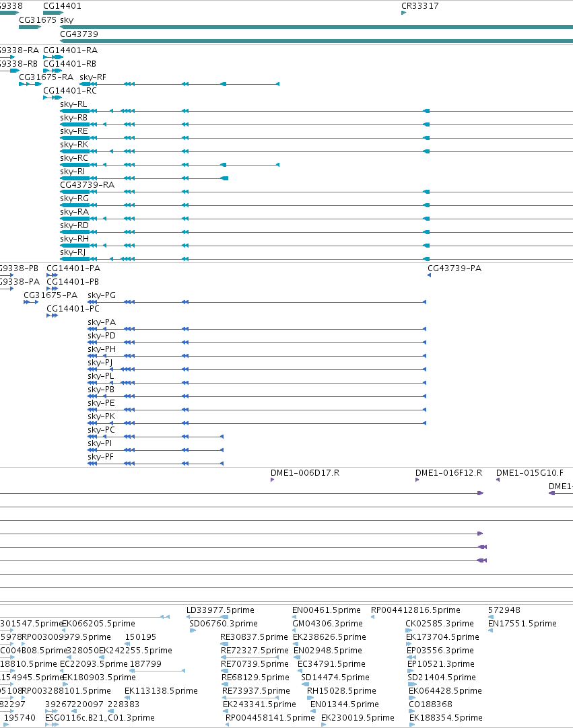The image size is (573, 728).
Task: Select transcript sky-RH
Action: [316, 246]
